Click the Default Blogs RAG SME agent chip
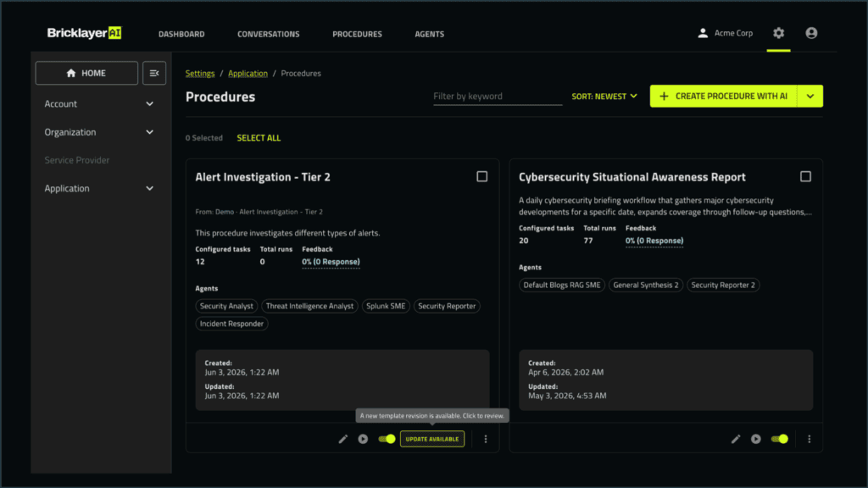 [x=562, y=285]
